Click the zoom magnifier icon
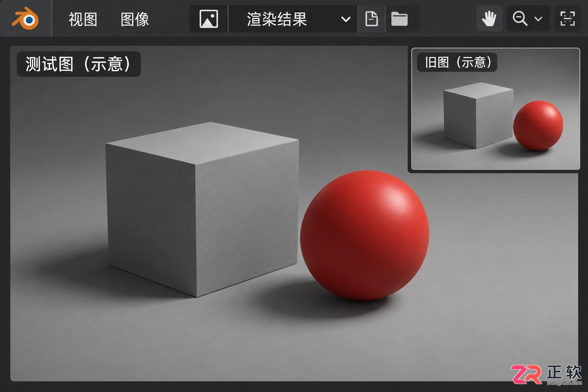 (x=520, y=19)
